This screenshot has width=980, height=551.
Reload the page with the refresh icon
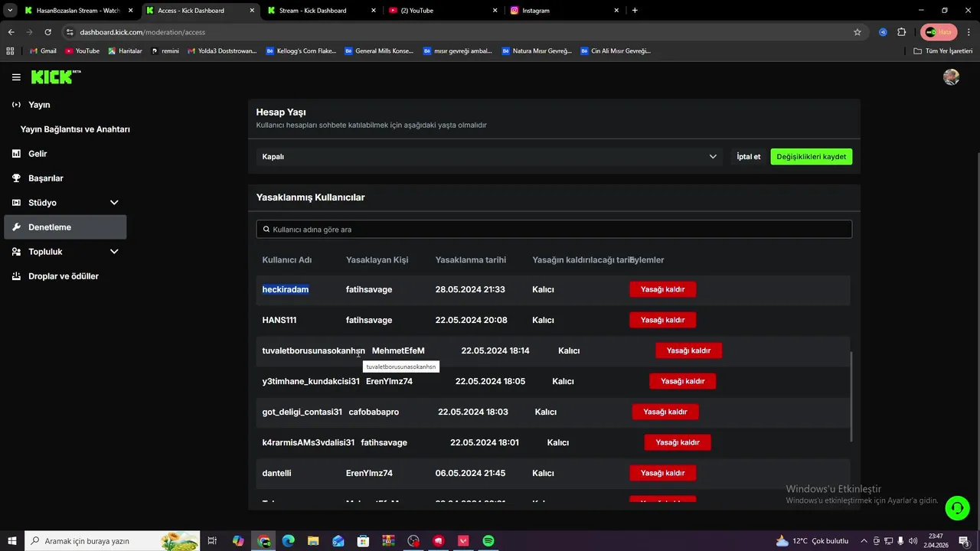(47, 32)
